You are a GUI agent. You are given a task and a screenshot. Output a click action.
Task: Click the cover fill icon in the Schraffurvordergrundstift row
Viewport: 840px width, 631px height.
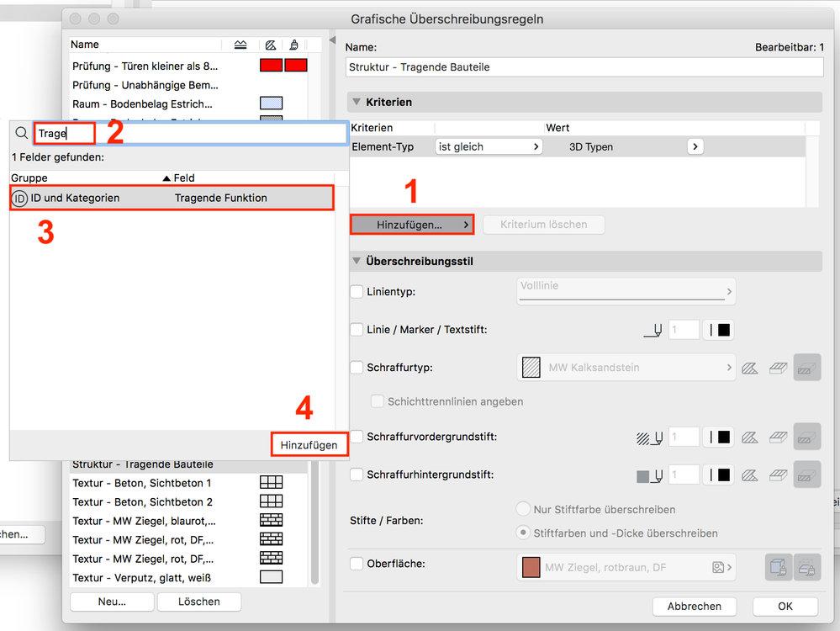pyautogui.click(x=778, y=437)
